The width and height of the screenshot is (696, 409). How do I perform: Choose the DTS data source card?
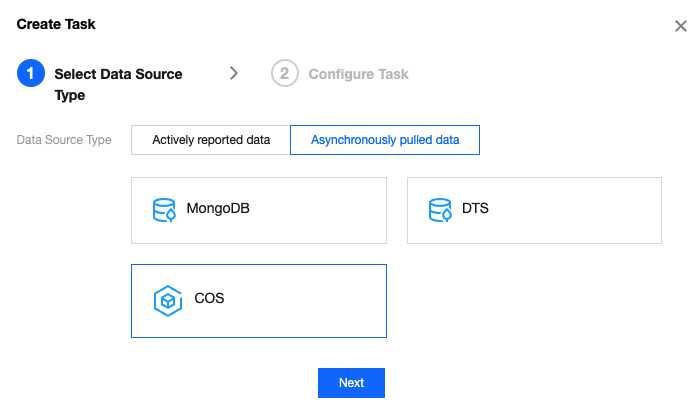[534, 210]
